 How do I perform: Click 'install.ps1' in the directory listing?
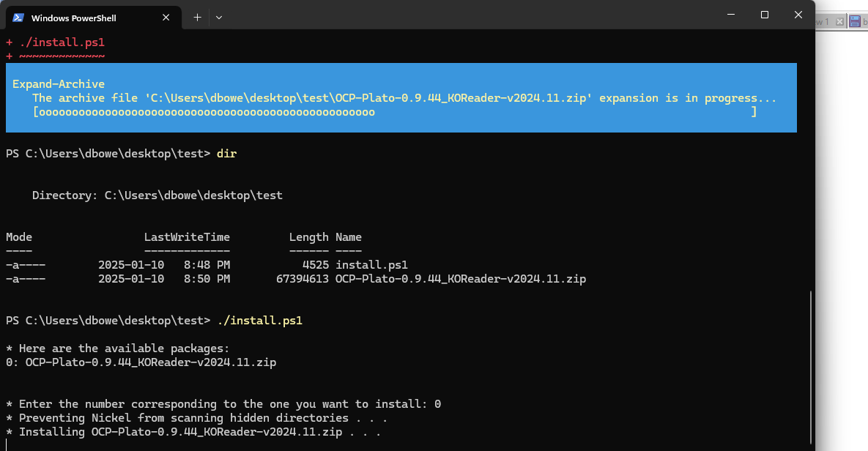[371, 264]
